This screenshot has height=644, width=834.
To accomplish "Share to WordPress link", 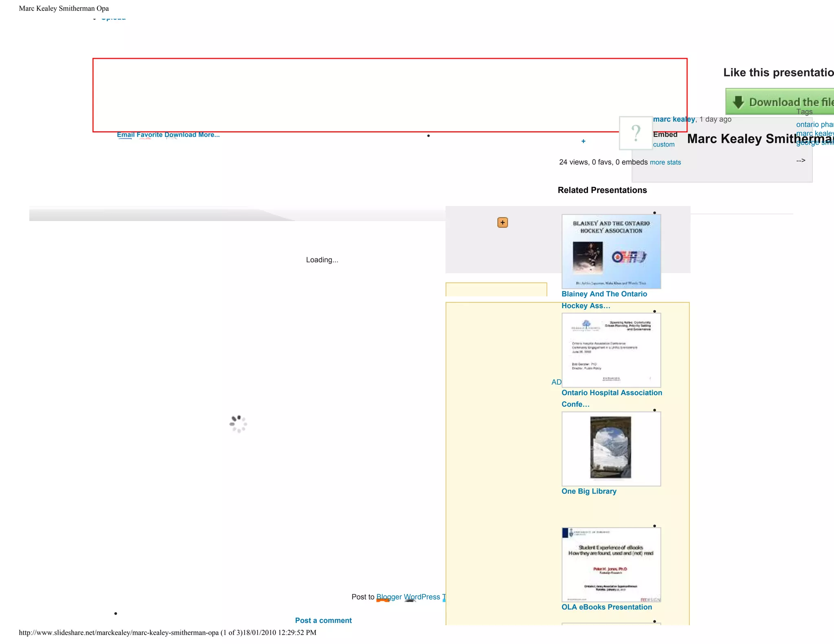I will point(422,597).
